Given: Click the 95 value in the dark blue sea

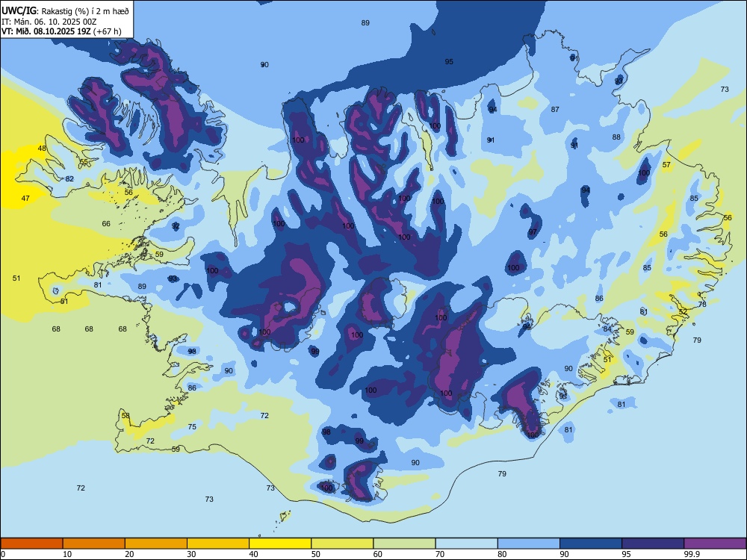Looking at the screenshot, I should pyautogui.click(x=449, y=61).
